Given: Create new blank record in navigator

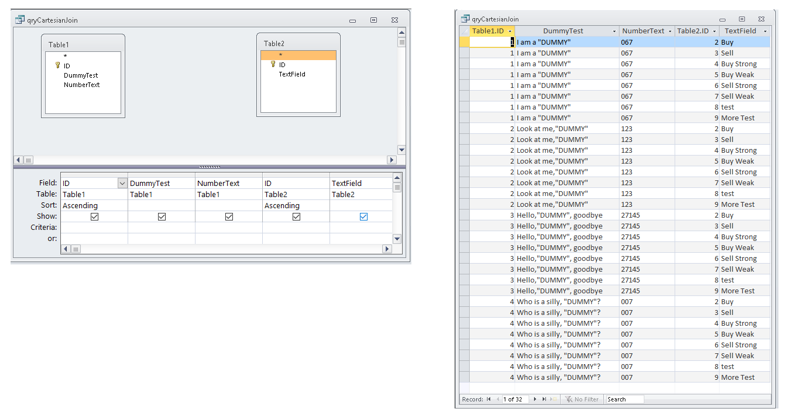Looking at the screenshot, I should [554, 399].
